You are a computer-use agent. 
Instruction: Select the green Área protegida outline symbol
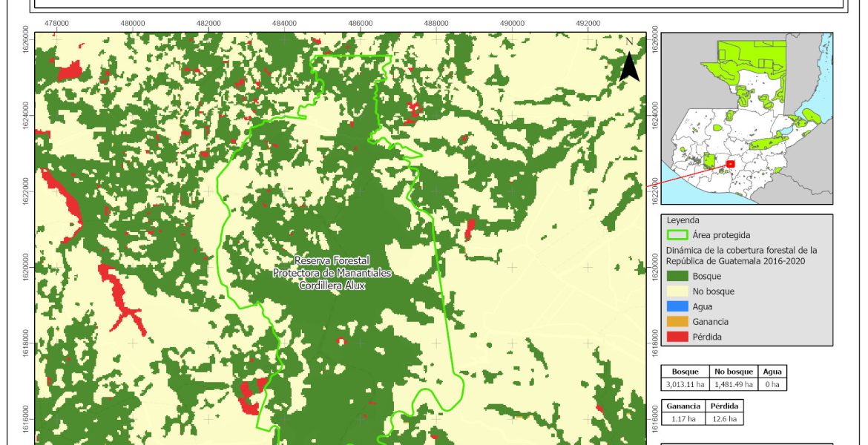click(x=678, y=235)
